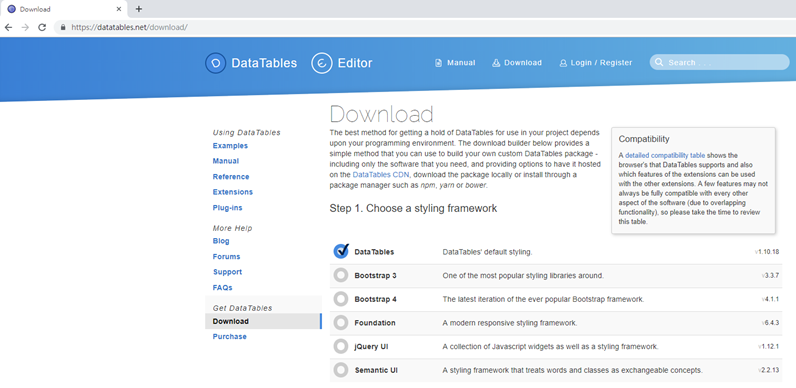The height and width of the screenshot is (388, 796).
Task: Click the Editor circular logo icon
Action: 322,63
